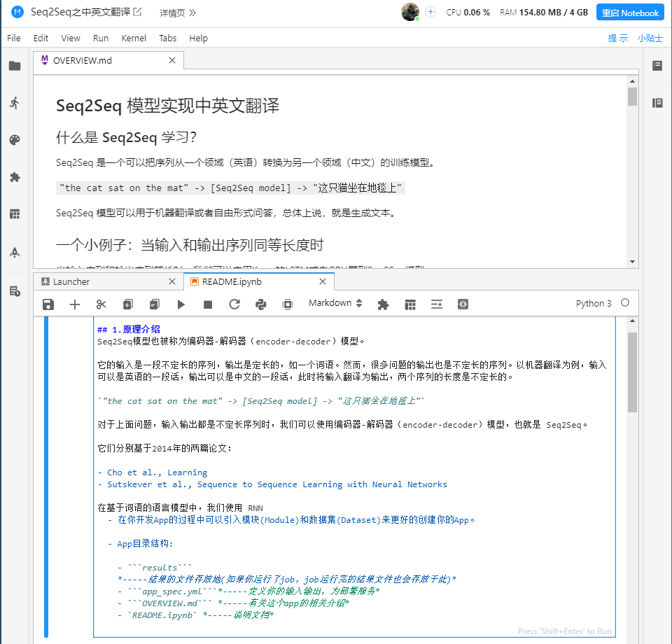The height and width of the screenshot is (644, 672).
Task: Open the Kernel menu
Action: pos(134,38)
